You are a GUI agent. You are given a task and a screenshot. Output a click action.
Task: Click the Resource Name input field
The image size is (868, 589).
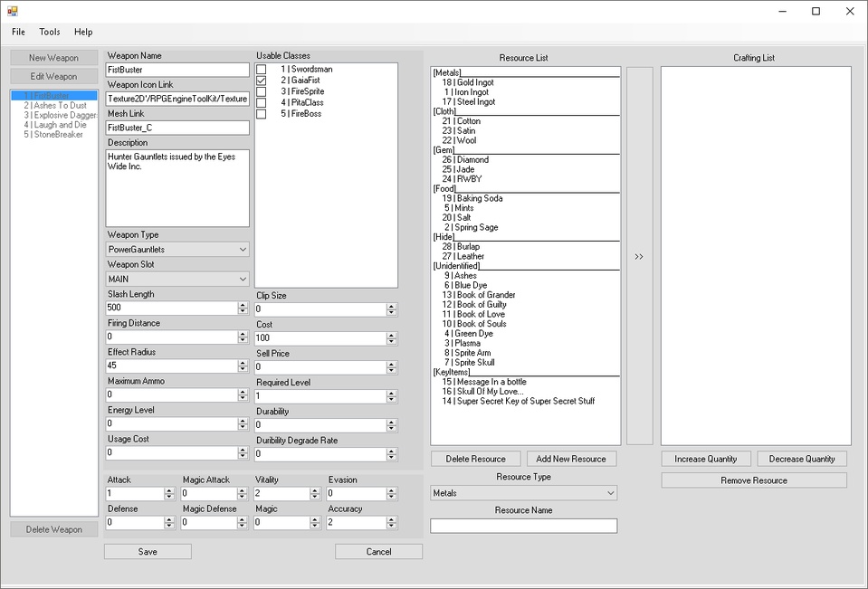click(524, 525)
